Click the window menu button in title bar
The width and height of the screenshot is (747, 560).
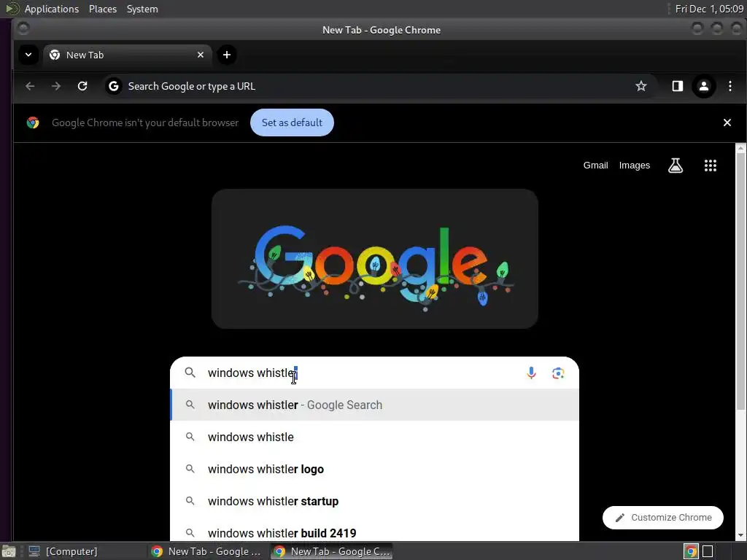[x=23, y=28]
